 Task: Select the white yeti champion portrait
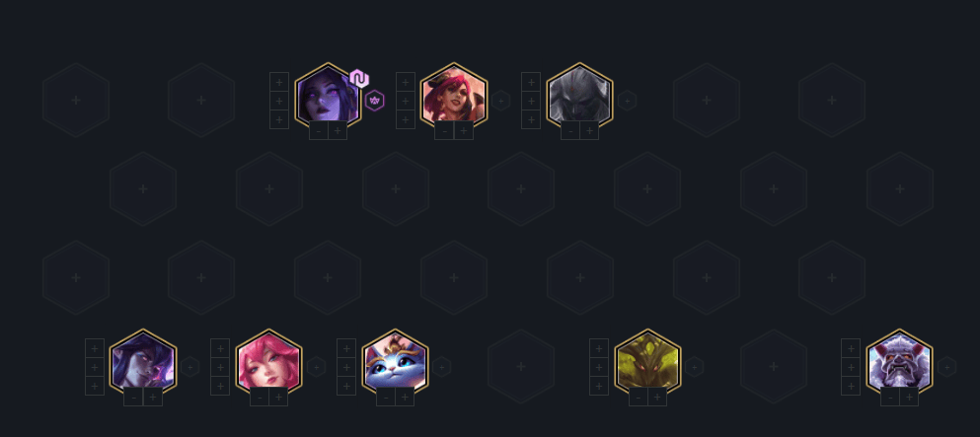click(899, 365)
